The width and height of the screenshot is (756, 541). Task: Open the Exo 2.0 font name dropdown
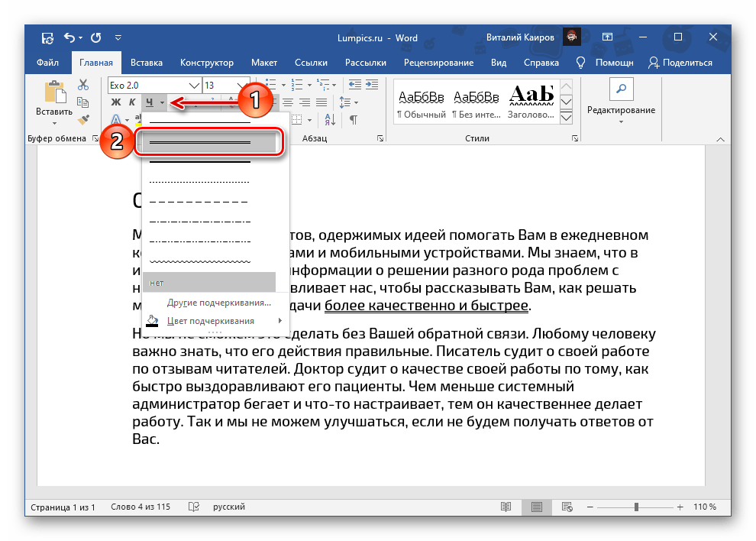click(x=193, y=85)
